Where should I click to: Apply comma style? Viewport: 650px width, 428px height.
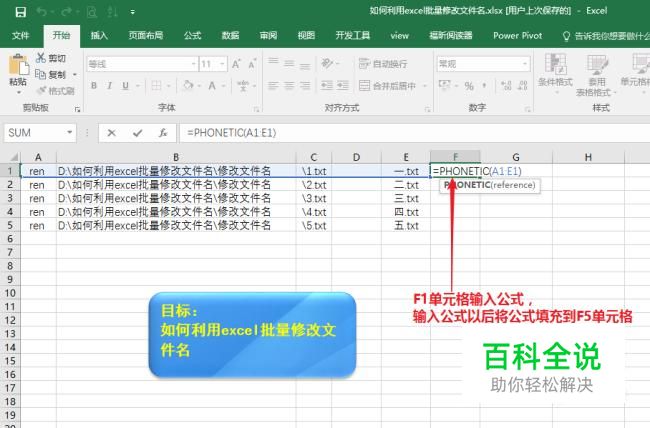point(484,86)
